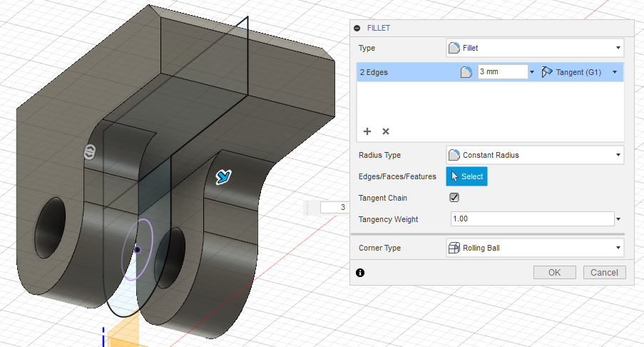The height and width of the screenshot is (347, 644).
Task: Cancel the fillet operation
Action: click(604, 273)
